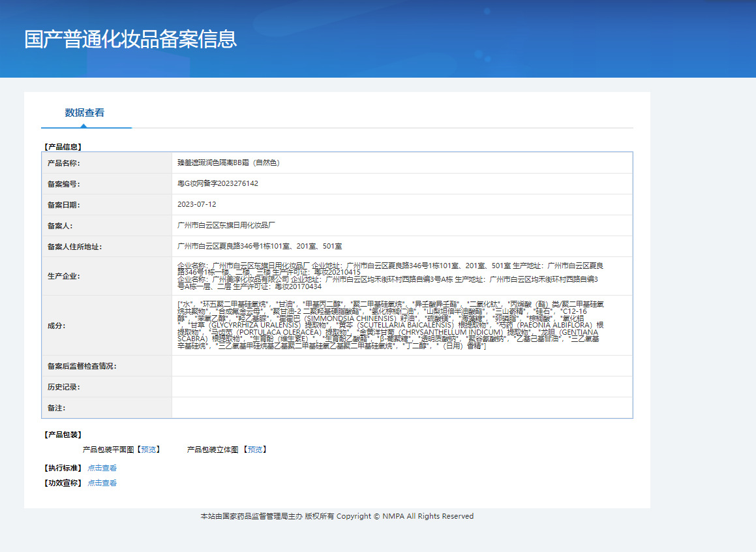756x552 pixels.
Task: Click the 历史记录 label cell
Action: 107,387
